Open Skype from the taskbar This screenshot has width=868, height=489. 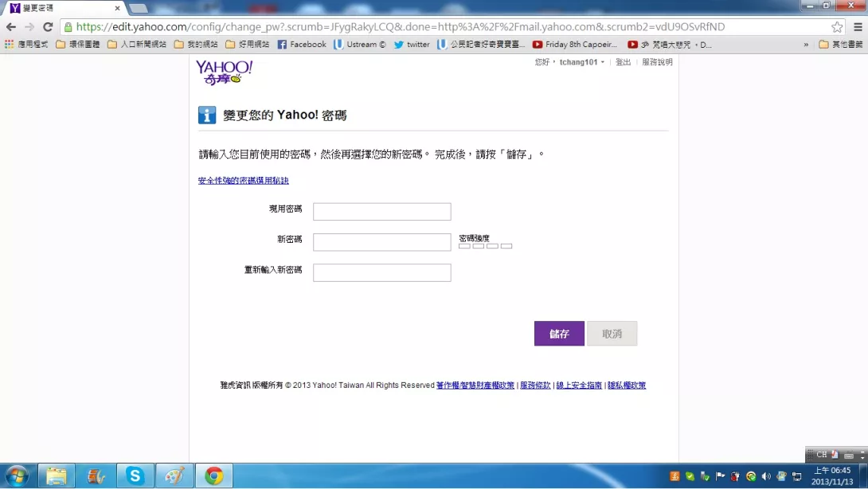tap(135, 476)
